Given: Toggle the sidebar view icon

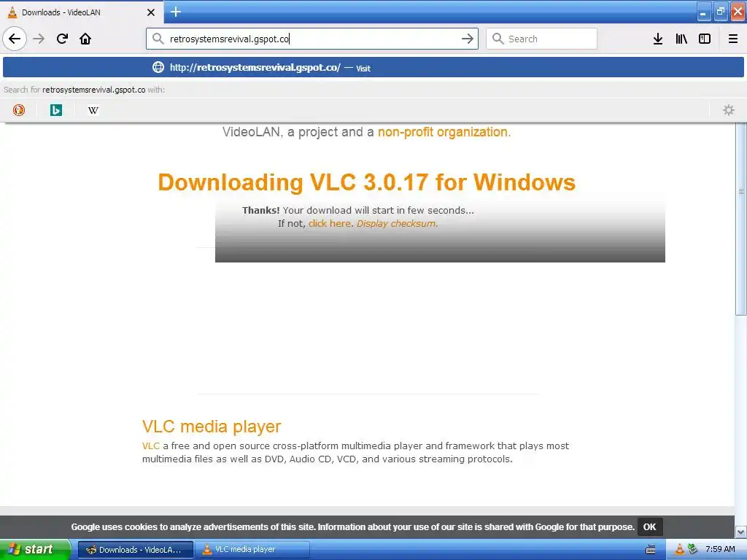Looking at the screenshot, I should 705,39.
